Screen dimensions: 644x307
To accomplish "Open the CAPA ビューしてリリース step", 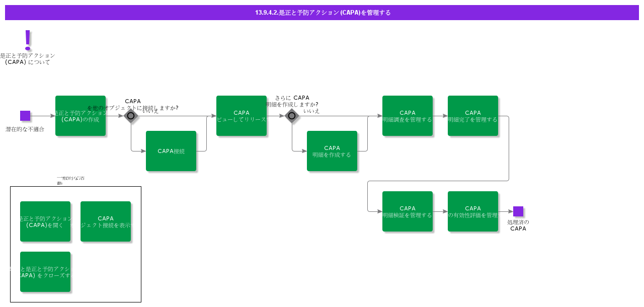I will point(242,116).
